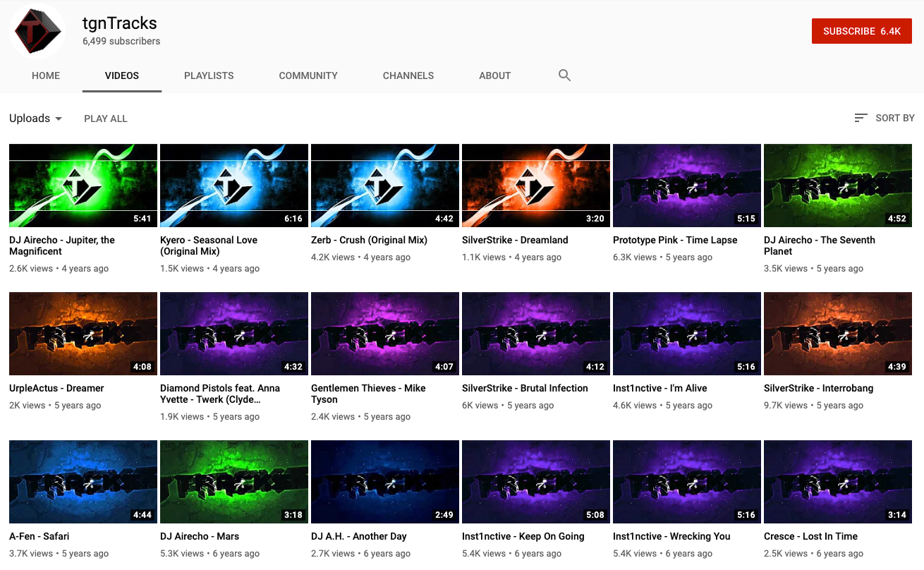
Task: Click Play All button
Action: [106, 119]
